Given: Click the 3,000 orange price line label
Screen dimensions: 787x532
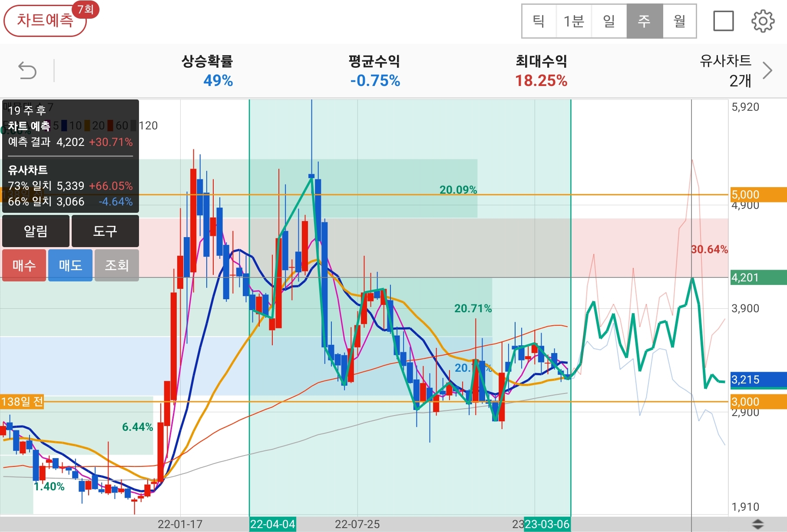Looking at the screenshot, I should (758, 402).
